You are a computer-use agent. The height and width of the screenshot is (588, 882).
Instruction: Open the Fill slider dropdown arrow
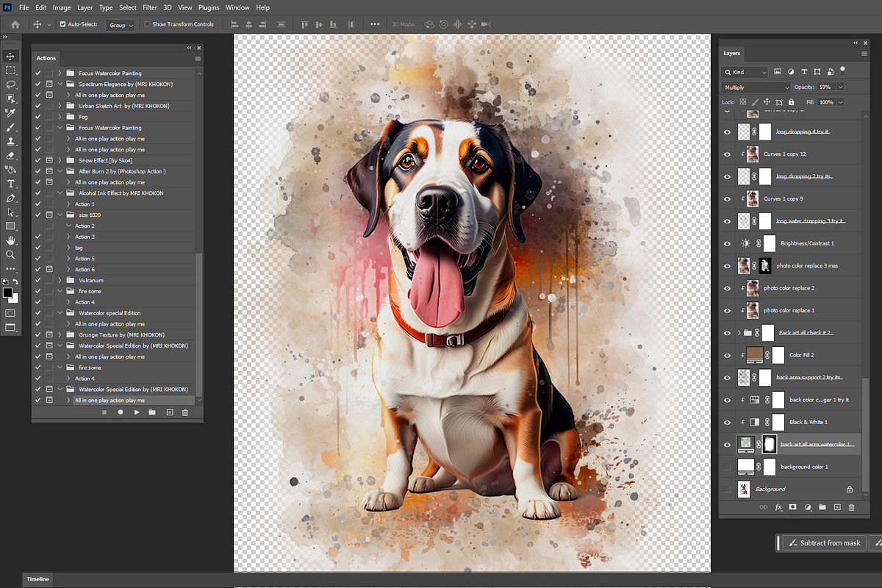pyautogui.click(x=840, y=102)
